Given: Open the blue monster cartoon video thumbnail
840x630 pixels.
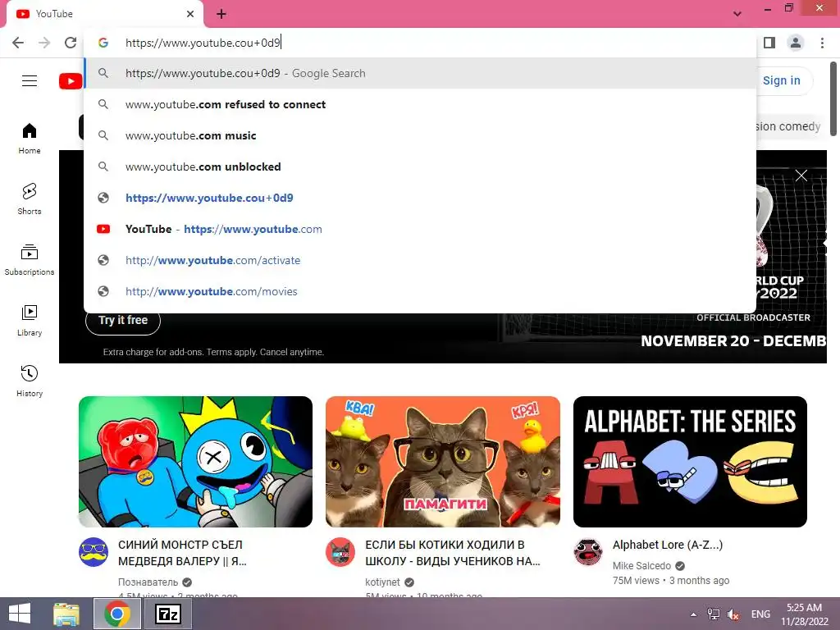Looking at the screenshot, I should pyautogui.click(x=195, y=462).
